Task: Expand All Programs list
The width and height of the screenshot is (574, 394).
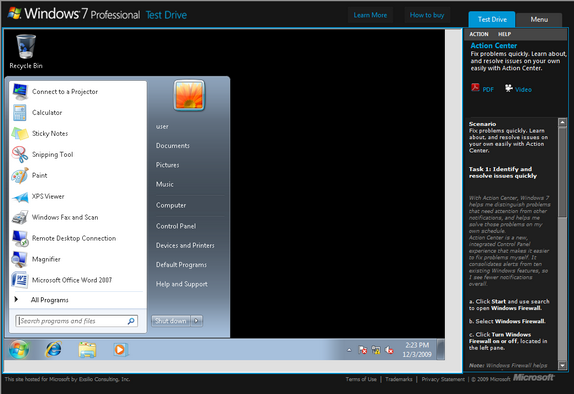Action: [49, 300]
